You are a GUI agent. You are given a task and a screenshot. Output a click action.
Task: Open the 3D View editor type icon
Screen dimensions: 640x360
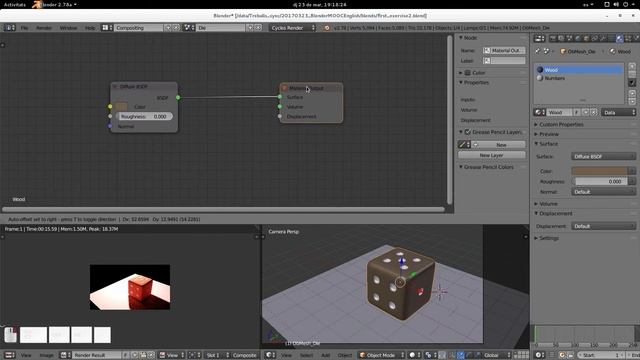[x=271, y=355]
